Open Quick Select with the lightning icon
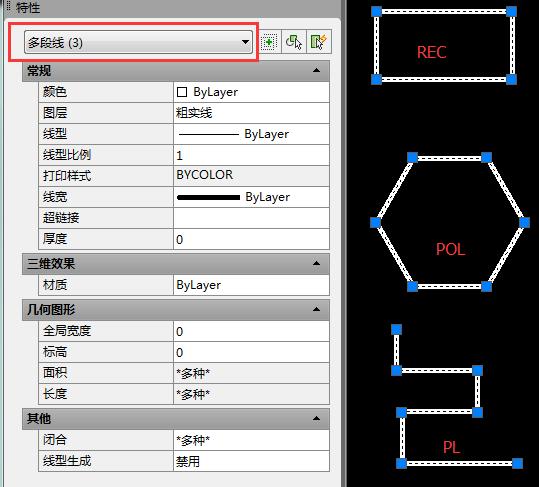Viewport: 539px width, 487px height. 318,42
